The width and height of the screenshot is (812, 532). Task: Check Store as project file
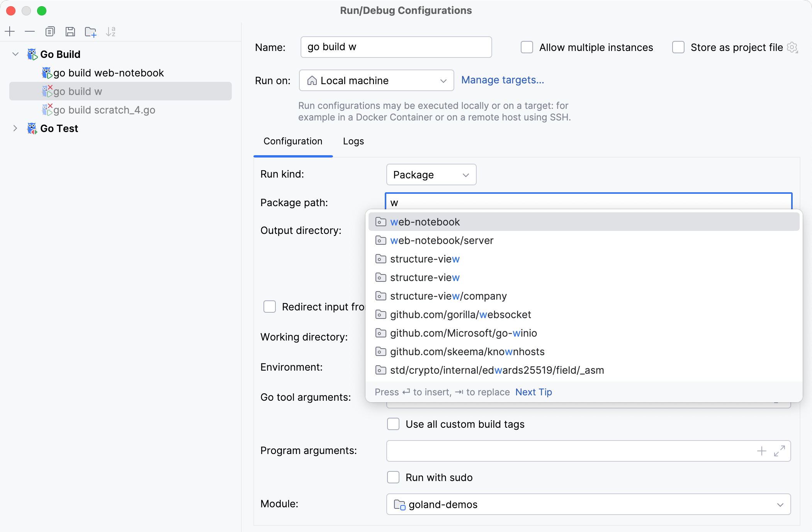678,47
